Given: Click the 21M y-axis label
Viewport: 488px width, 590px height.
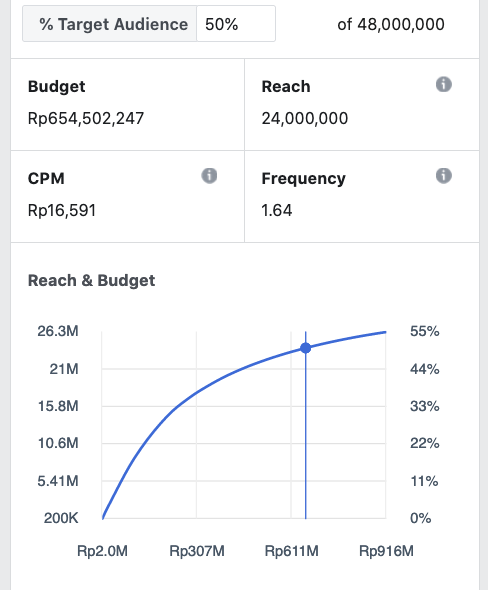Looking at the screenshot, I should pyautogui.click(x=64, y=369).
